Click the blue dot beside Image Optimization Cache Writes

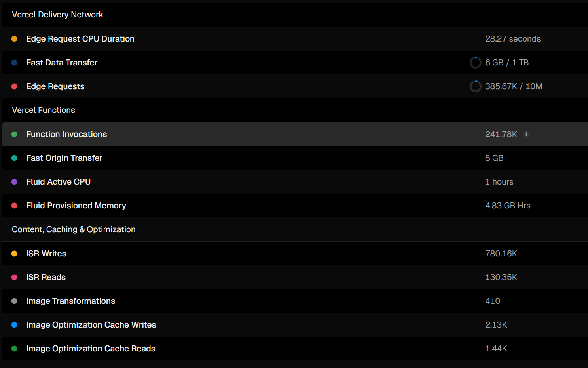14,325
